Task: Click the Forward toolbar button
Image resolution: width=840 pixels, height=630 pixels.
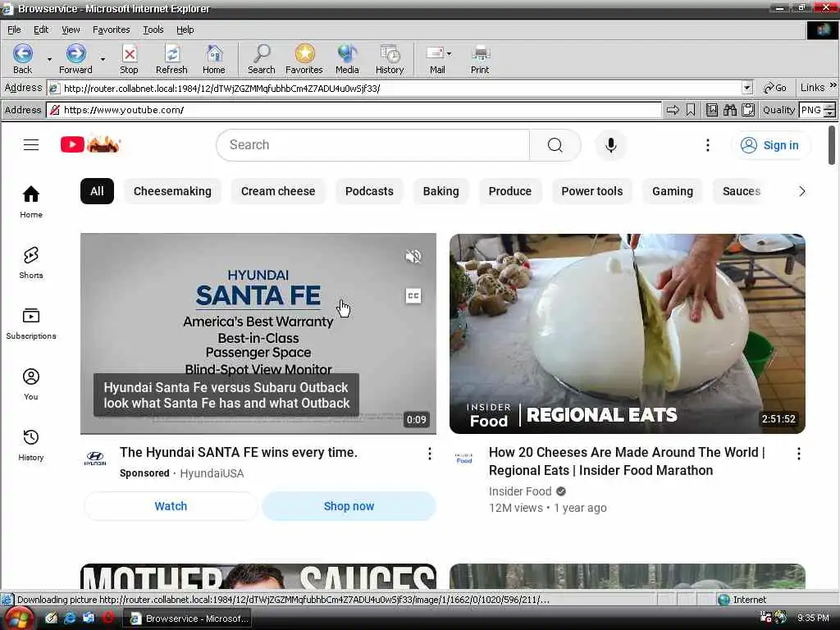Action: (75, 59)
